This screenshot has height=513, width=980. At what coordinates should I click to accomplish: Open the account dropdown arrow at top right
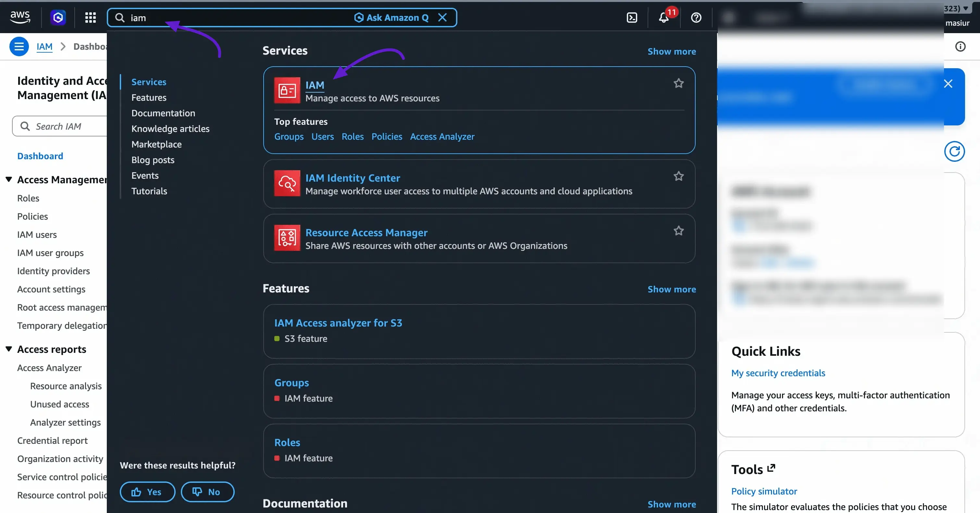[965, 8]
